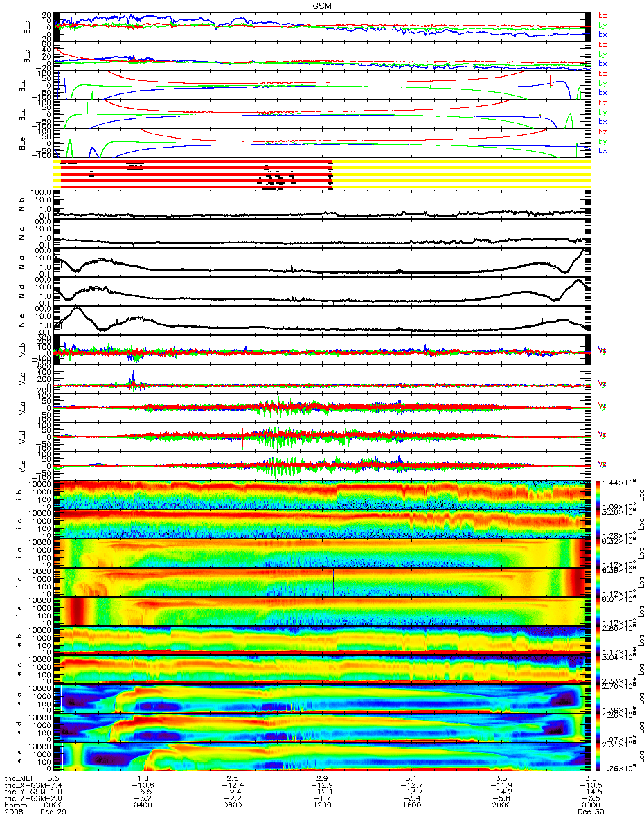The height and width of the screenshot is (831, 644).
Task: Click Z-GSM value -5.8
Action: 501,799
